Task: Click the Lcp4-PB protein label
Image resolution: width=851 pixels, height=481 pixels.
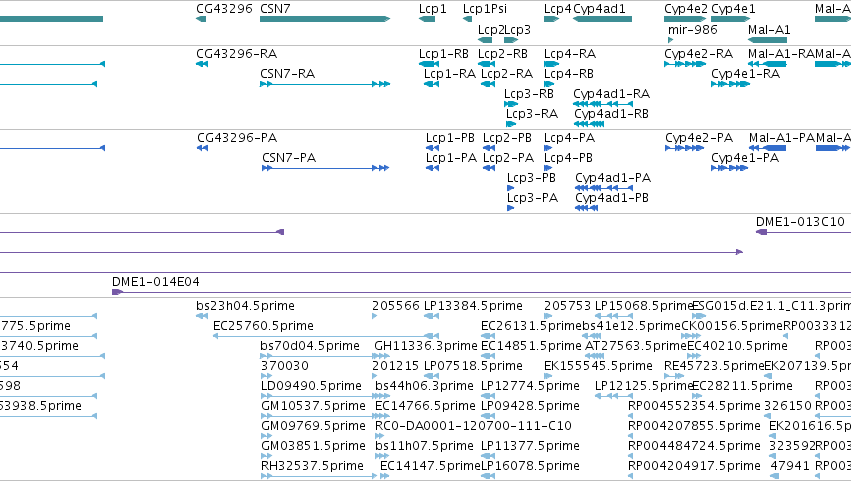Action: coord(568,158)
